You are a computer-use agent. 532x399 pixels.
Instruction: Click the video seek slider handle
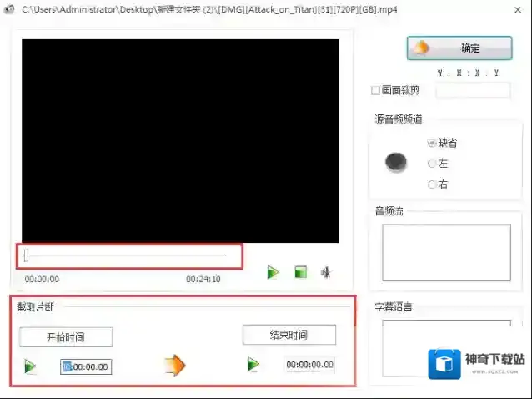[26, 255]
